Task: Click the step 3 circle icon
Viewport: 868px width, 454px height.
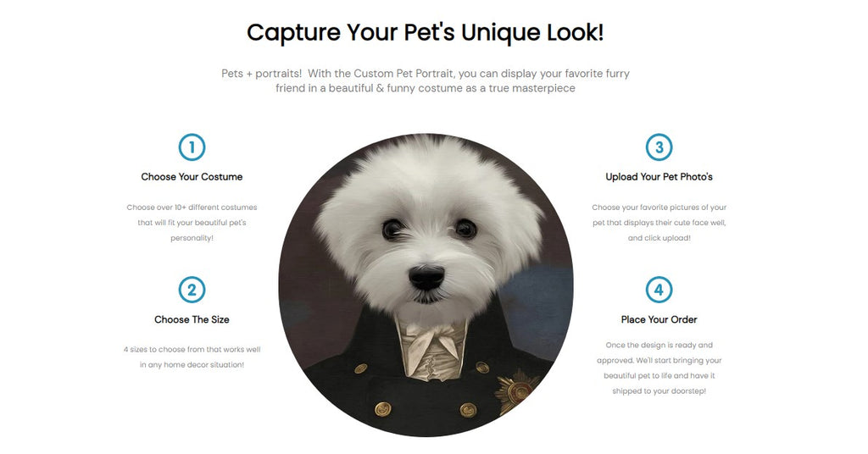Action: pyautogui.click(x=659, y=147)
